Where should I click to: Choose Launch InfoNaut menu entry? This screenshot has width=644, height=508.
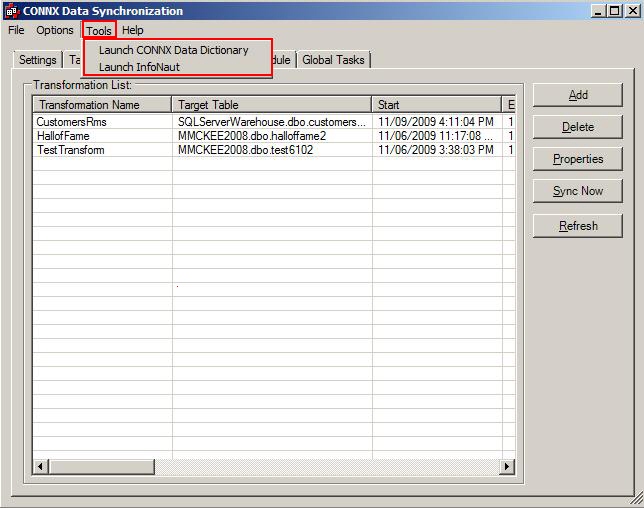click(139, 67)
